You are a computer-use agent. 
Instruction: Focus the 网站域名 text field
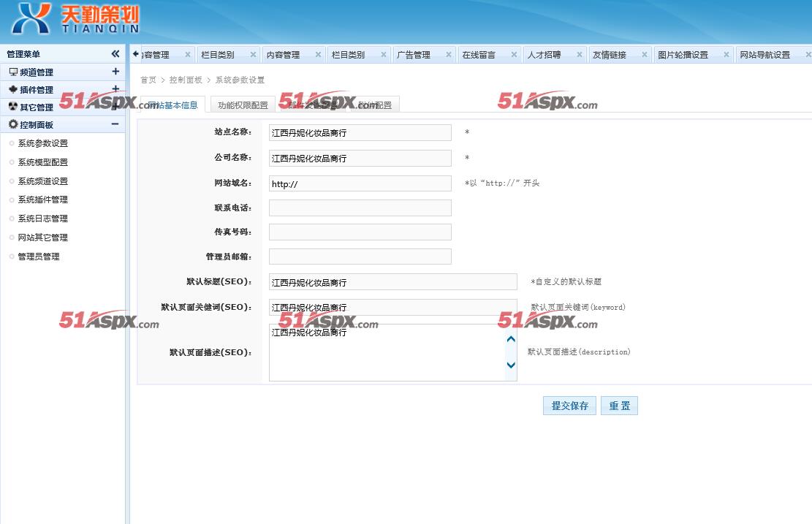(360, 183)
